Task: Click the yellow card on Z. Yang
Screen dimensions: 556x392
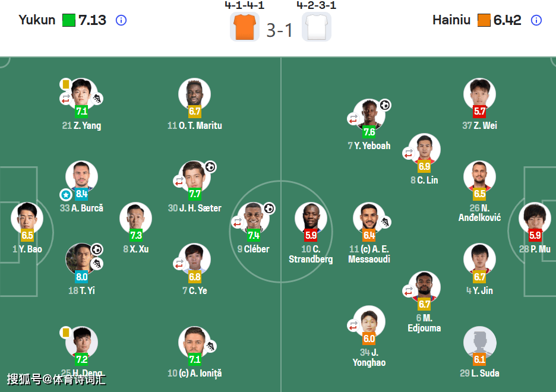Action: pyautogui.click(x=65, y=85)
